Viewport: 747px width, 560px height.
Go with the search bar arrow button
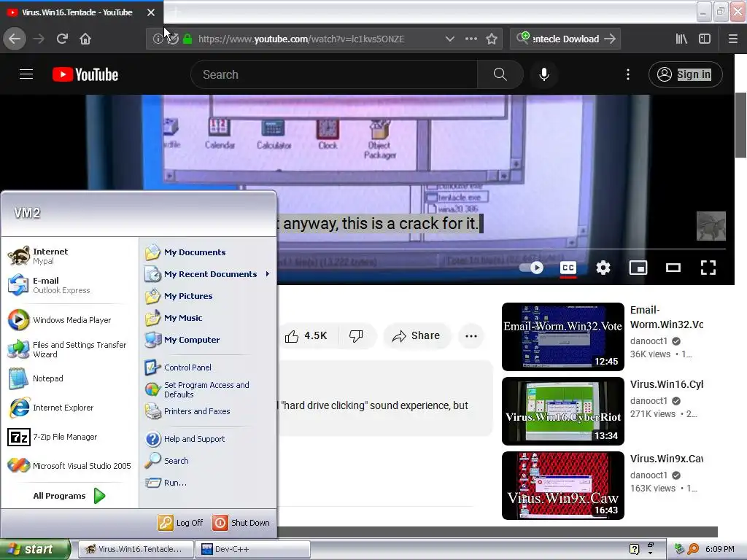click(610, 39)
